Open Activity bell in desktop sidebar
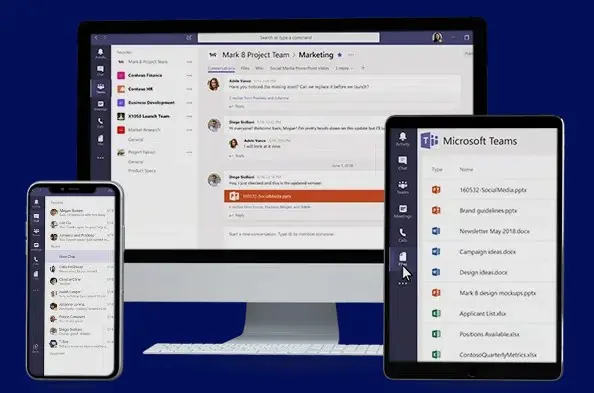The image size is (594, 393). (100, 53)
